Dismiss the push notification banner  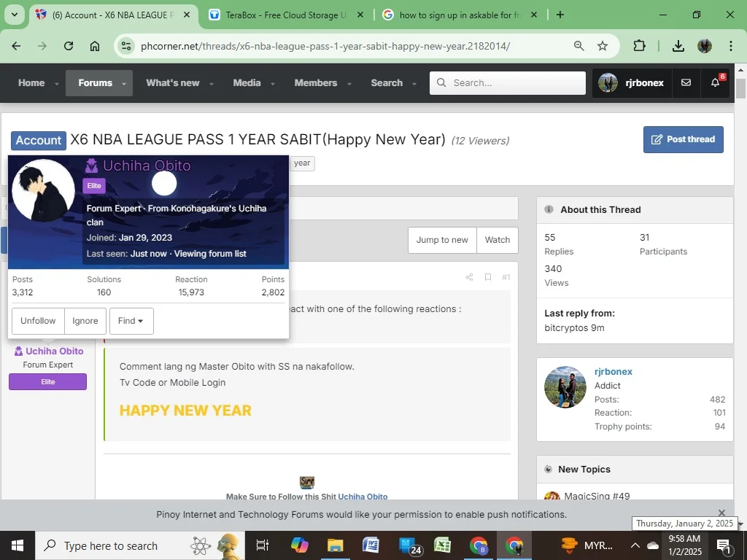click(721, 513)
